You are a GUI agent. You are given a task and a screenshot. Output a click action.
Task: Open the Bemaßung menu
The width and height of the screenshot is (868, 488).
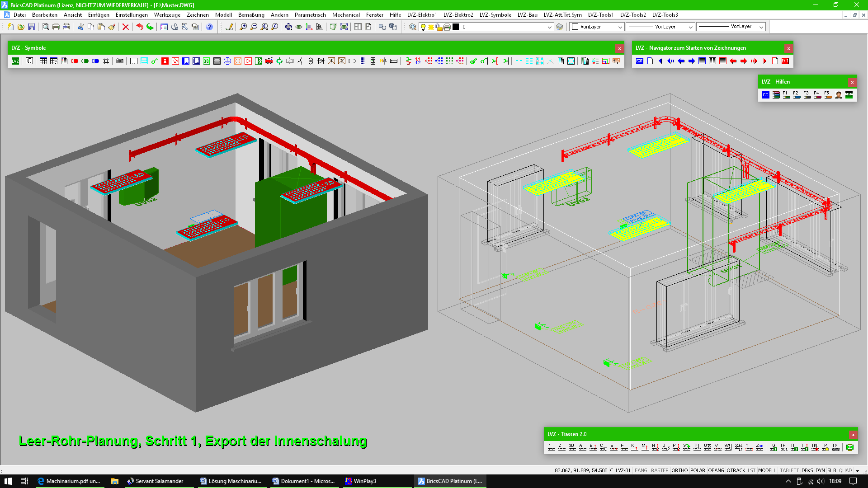[251, 15]
